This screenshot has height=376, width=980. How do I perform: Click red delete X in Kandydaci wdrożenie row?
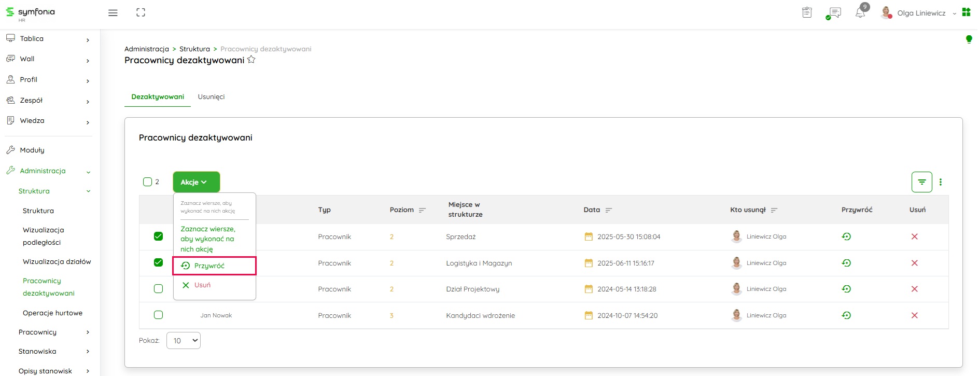coord(914,315)
